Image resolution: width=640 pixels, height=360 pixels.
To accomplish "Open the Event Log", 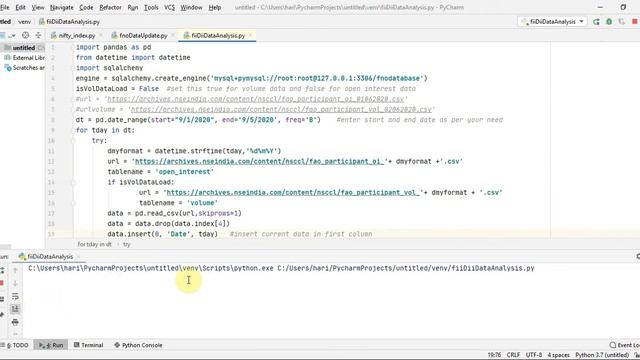I will click(x=624, y=345).
